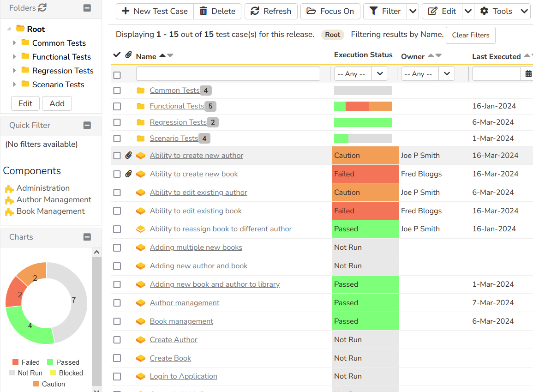Image resolution: width=533 pixels, height=392 pixels.
Task: Check the box for Functional Tests folder
Action: pos(117,107)
